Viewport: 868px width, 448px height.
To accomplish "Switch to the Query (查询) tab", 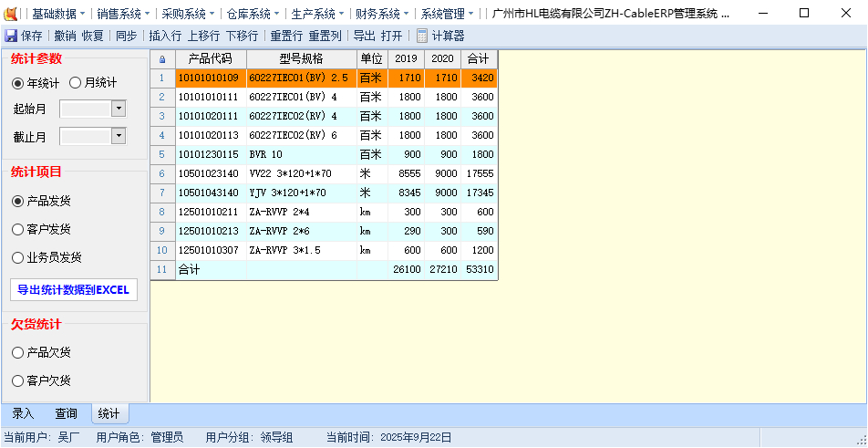I will click(66, 413).
